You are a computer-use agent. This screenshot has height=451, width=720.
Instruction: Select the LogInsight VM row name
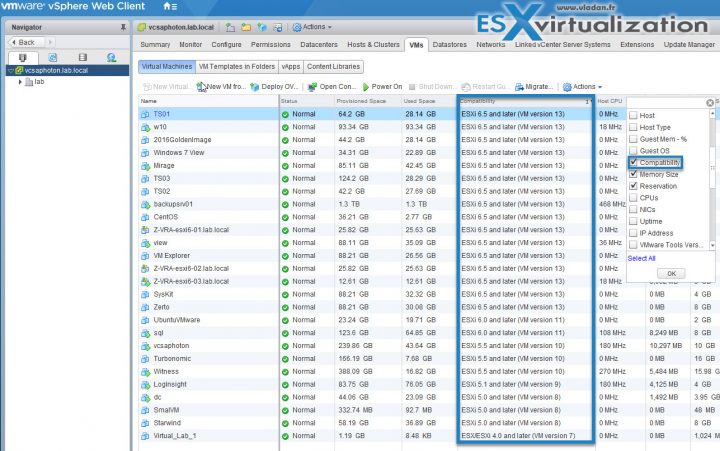tap(170, 384)
